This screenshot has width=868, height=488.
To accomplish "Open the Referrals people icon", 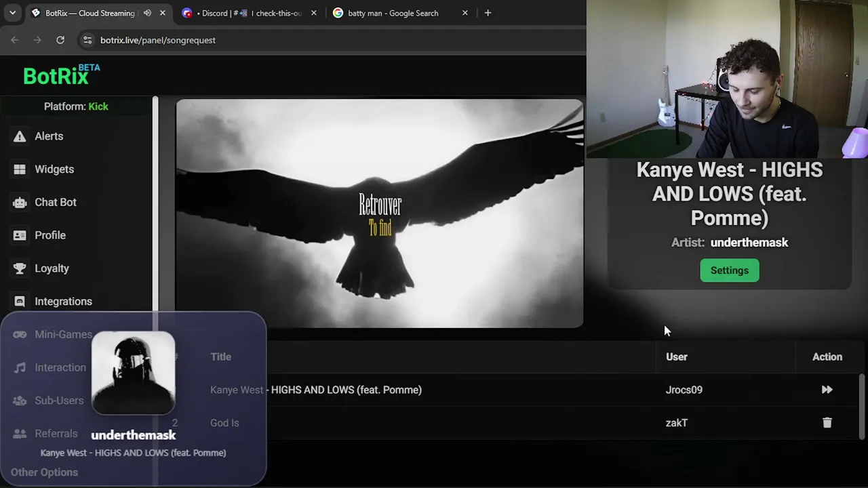I will 20,434.
